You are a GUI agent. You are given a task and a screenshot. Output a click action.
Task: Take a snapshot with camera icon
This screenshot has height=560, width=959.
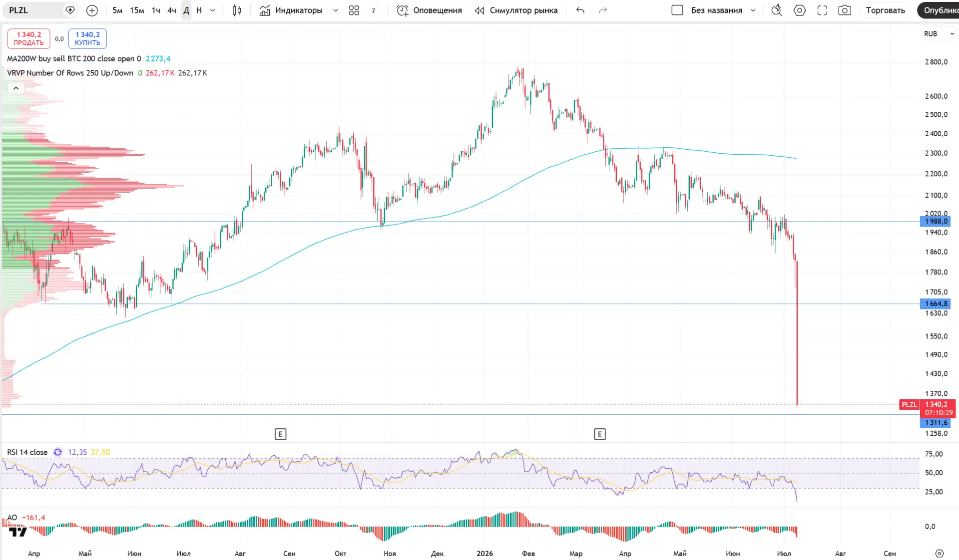point(845,10)
